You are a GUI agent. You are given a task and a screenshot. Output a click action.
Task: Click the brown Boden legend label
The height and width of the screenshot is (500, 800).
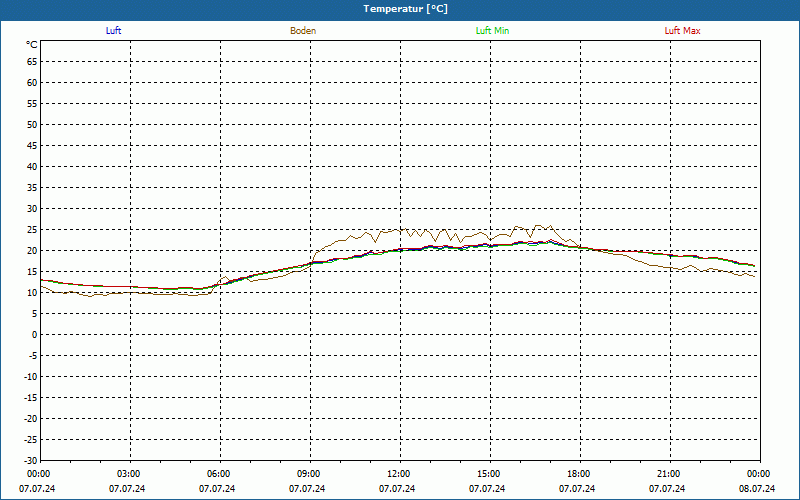(303, 31)
